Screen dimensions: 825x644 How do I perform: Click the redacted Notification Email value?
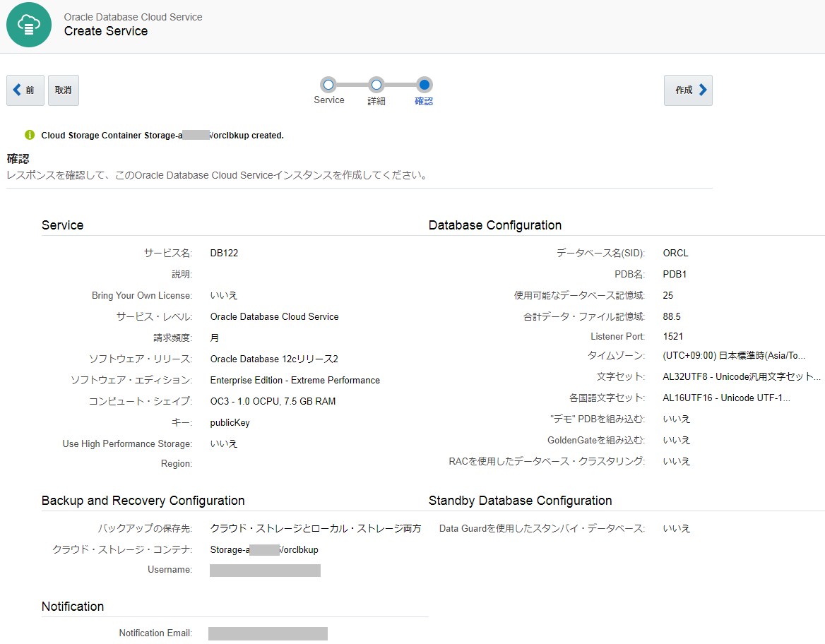coord(268,633)
